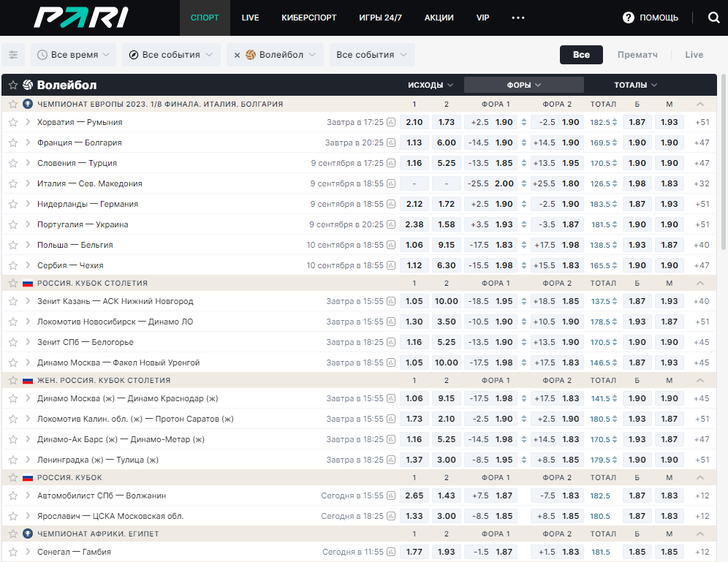This screenshot has width=728, height=562.
Task: Open statistics icon for Франция — Болгария
Action: tap(391, 143)
